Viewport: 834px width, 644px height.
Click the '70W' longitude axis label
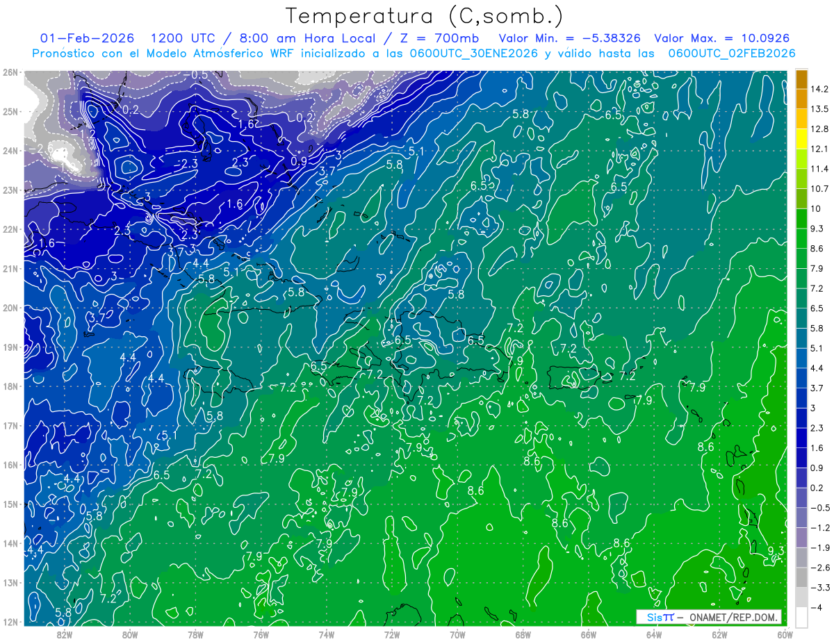point(457,634)
